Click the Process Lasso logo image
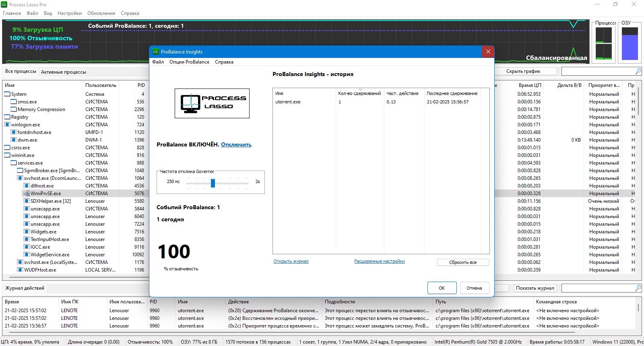The image size is (644, 346). (x=212, y=103)
